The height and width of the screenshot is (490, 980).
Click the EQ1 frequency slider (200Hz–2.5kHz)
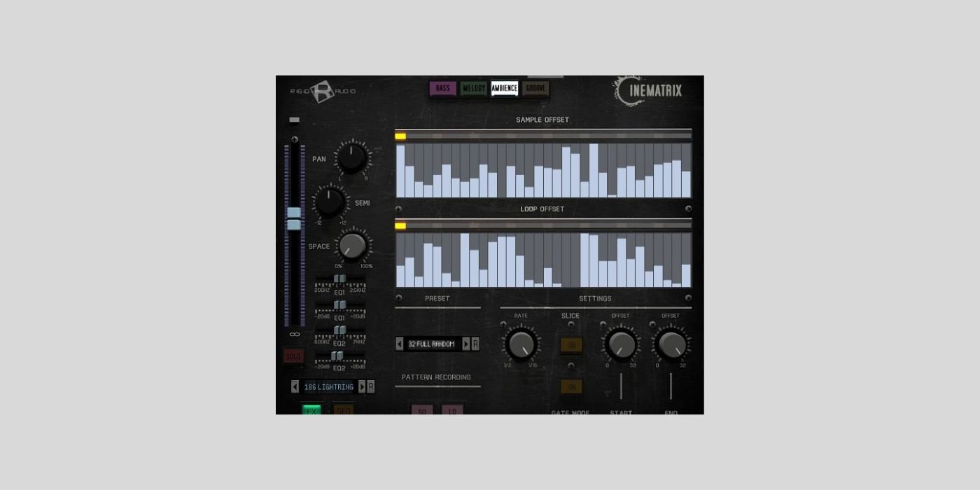tap(339, 279)
